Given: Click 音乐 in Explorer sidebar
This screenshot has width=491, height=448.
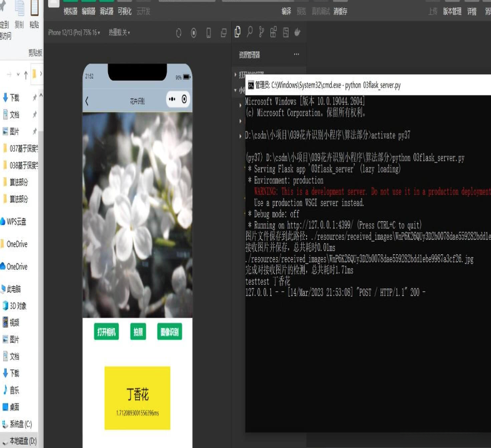Looking at the screenshot, I should point(11,390).
